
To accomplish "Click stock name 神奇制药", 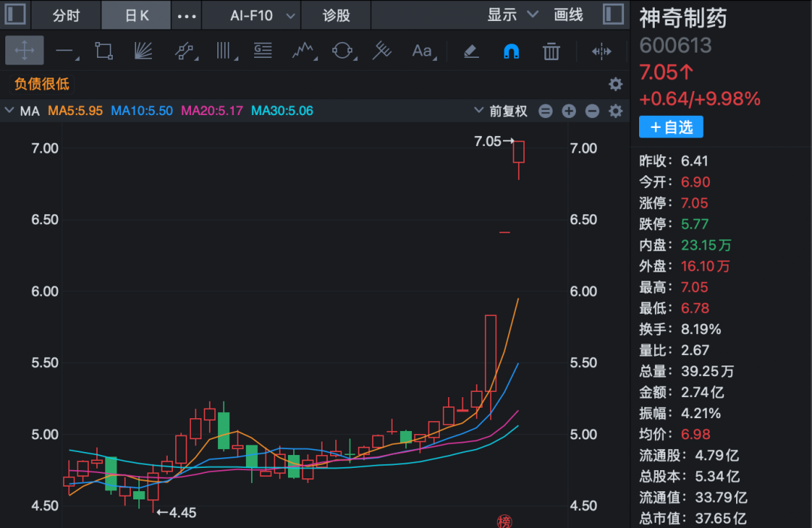I will pyautogui.click(x=683, y=18).
